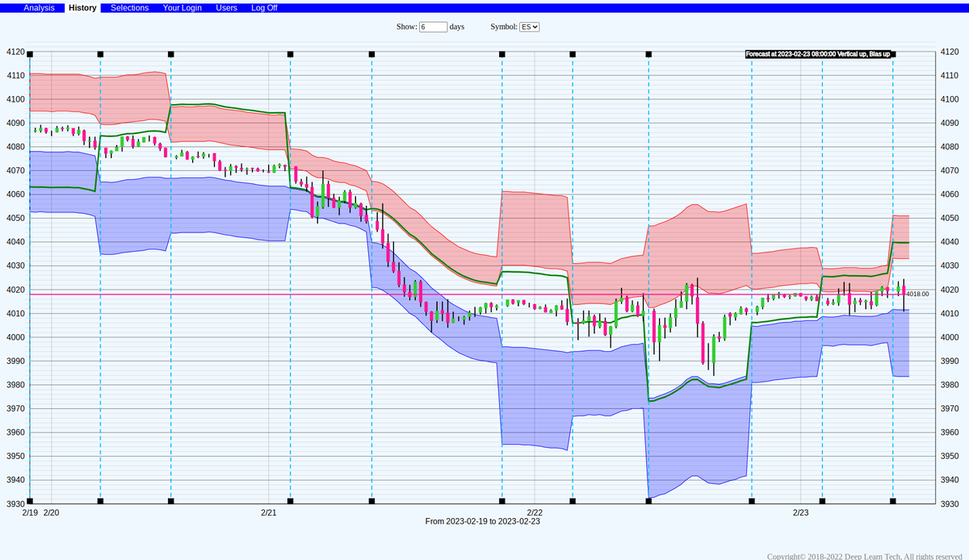This screenshot has height=560, width=969.
Task: Click the Symbol: label
Action: pyautogui.click(x=503, y=27)
